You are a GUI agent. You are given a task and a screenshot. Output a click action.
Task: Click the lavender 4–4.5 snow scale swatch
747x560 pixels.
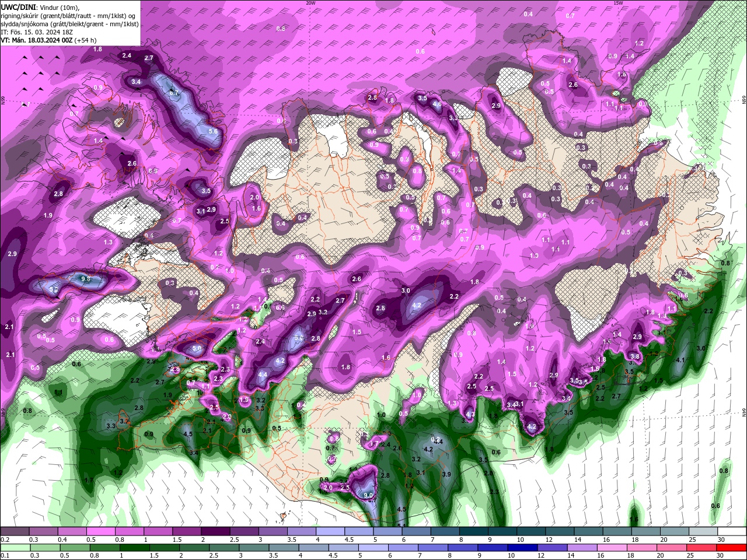pyautogui.click(x=329, y=531)
